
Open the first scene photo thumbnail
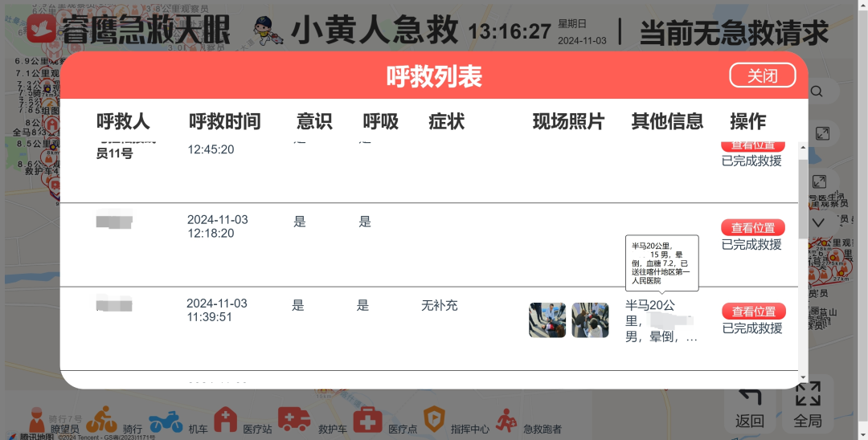[547, 320]
